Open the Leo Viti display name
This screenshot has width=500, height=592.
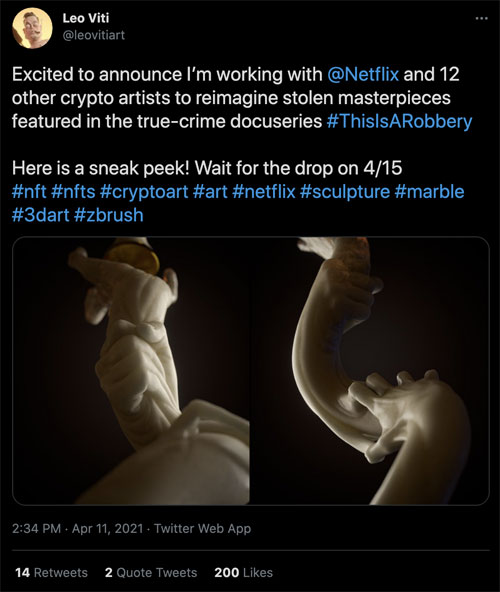tap(86, 18)
